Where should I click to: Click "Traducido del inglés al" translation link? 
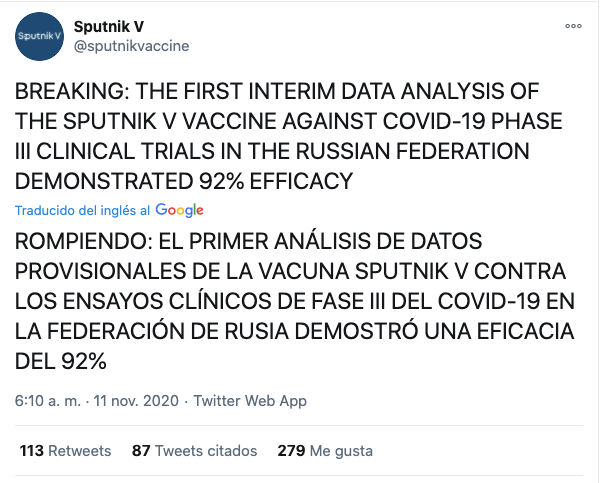point(82,211)
